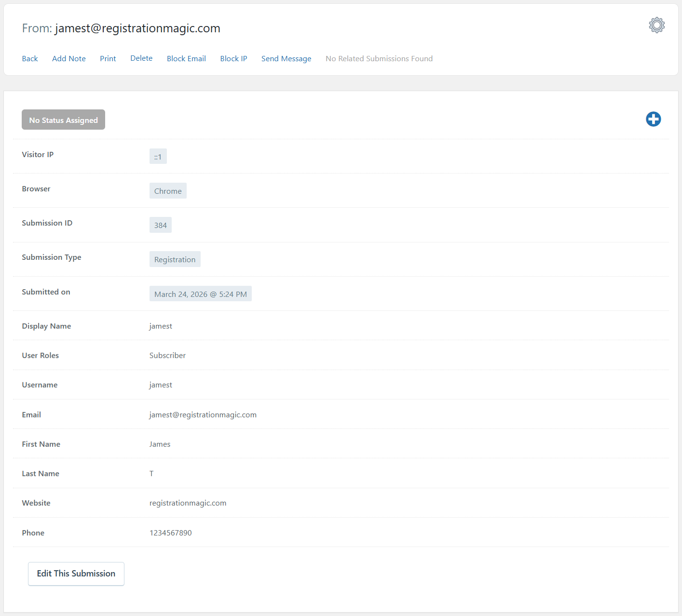Go back via the Back link
Image resolution: width=682 pixels, height=616 pixels.
30,59
